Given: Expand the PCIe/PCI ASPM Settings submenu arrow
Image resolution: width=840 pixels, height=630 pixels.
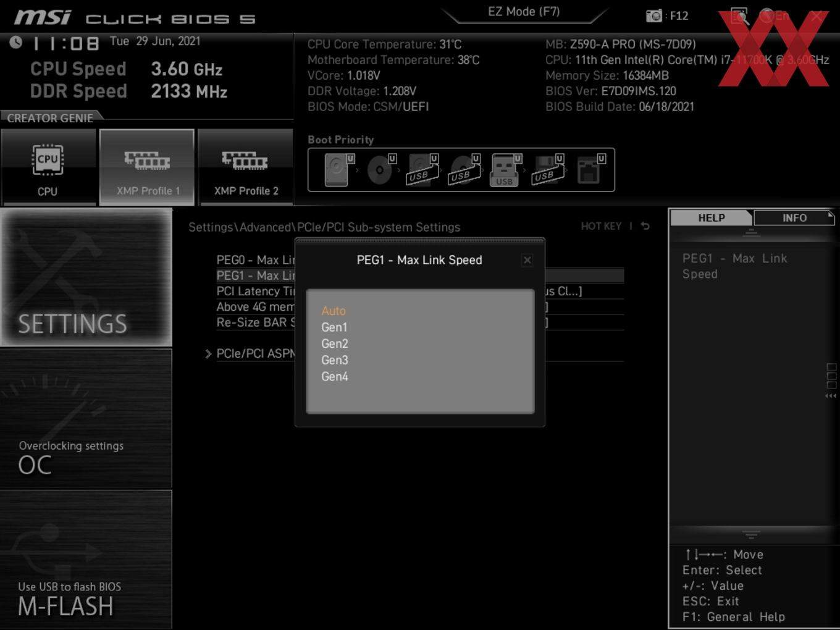Looking at the screenshot, I should click(208, 354).
